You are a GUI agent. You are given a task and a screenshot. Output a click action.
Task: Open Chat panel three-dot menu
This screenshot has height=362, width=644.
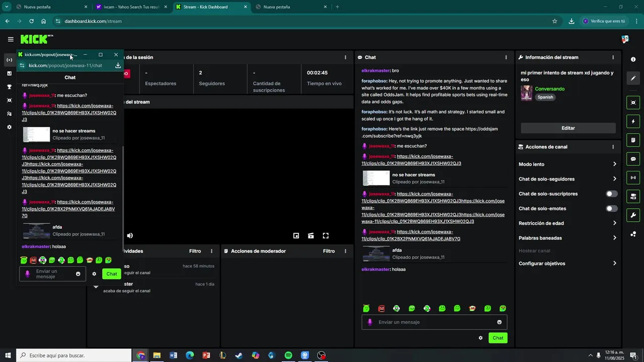506,57
